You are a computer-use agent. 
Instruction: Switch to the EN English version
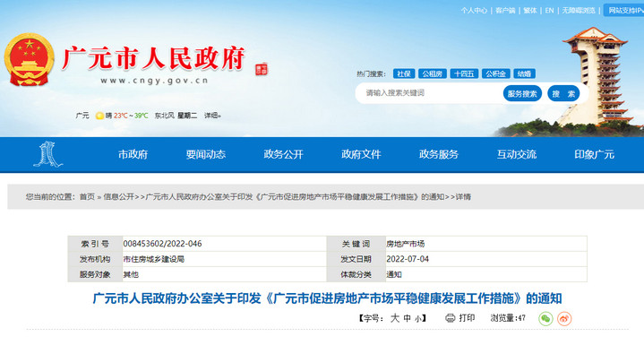[550, 11]
